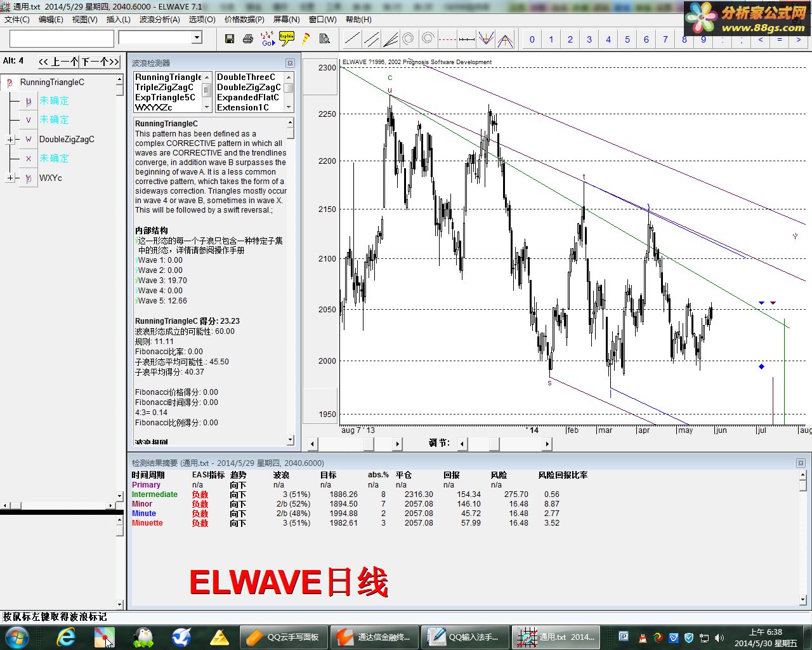812x650 pixels.
Task: Expand the DoubleZigZagC tree node
Action: pos(10,140)
